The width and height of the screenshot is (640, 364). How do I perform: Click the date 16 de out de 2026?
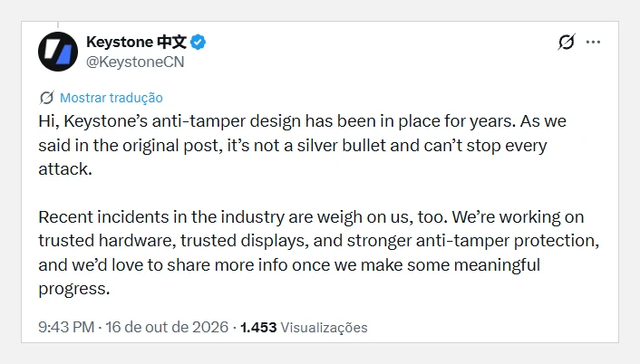pyautogui.click(x=167, y=327)
